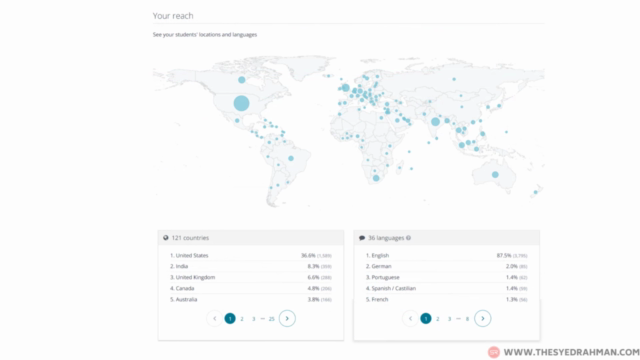Select the United States row in countries
640x360 pixels.
coord(251,256)
